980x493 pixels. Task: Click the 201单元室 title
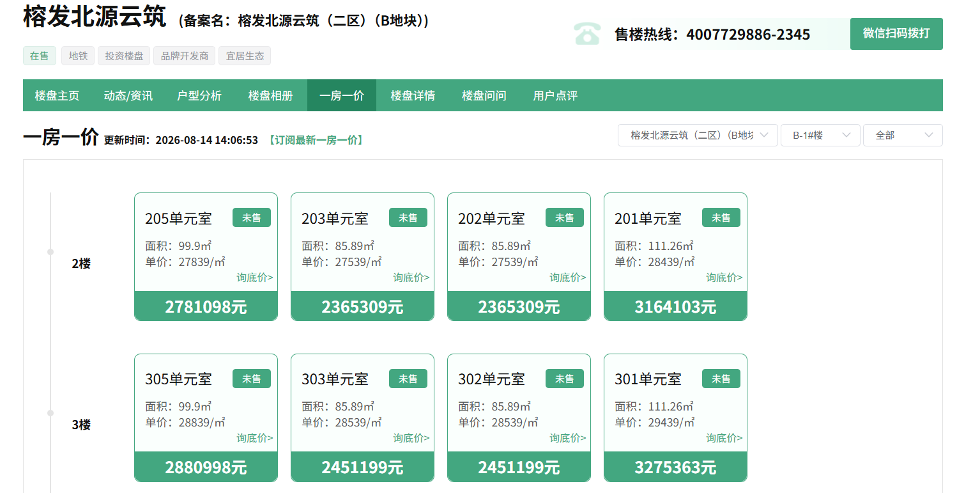(648, 219)
